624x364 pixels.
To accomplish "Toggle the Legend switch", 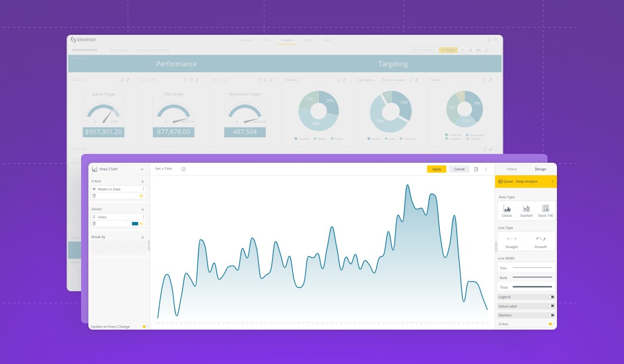I will pyautogui.click(x=551, y=297).
